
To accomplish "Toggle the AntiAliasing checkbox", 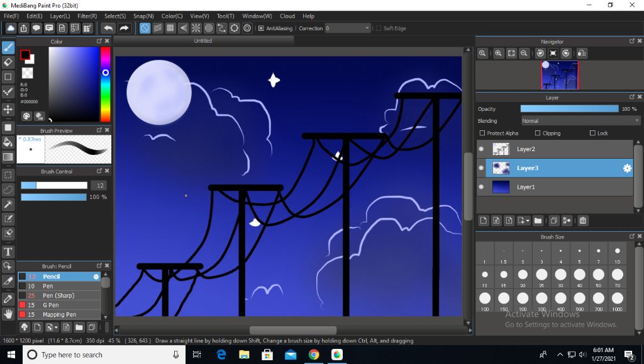I will pos(261,28).
